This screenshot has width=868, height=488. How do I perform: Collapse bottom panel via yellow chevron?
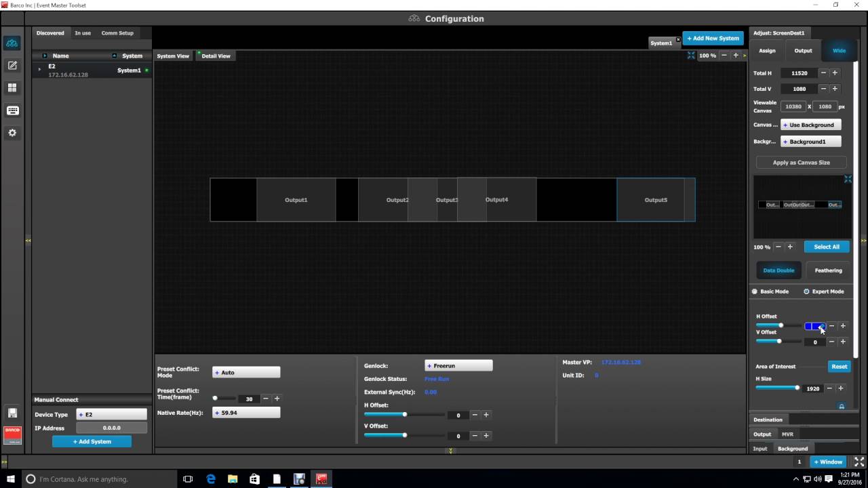click(450, 451)
